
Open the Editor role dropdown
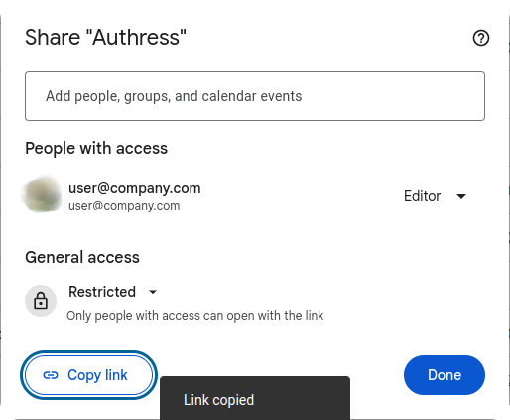click(x=436, y=196)
